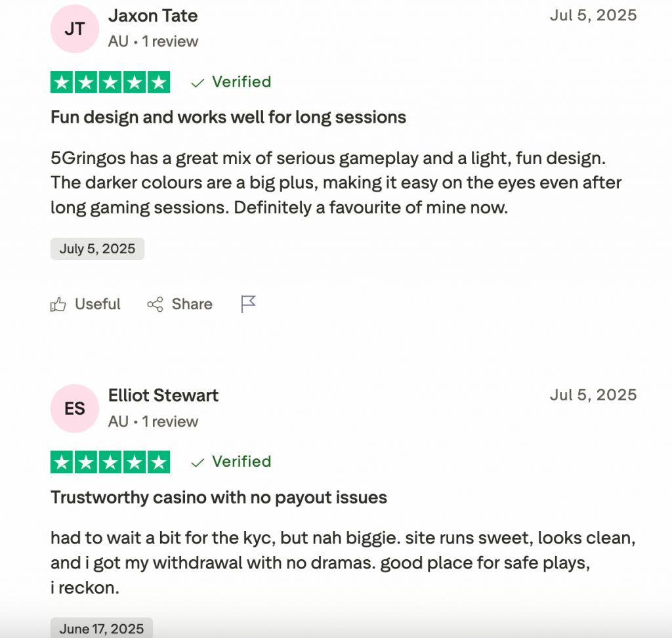
Task: Open Jaxon Tate's profile name
Action: (153, 16)
